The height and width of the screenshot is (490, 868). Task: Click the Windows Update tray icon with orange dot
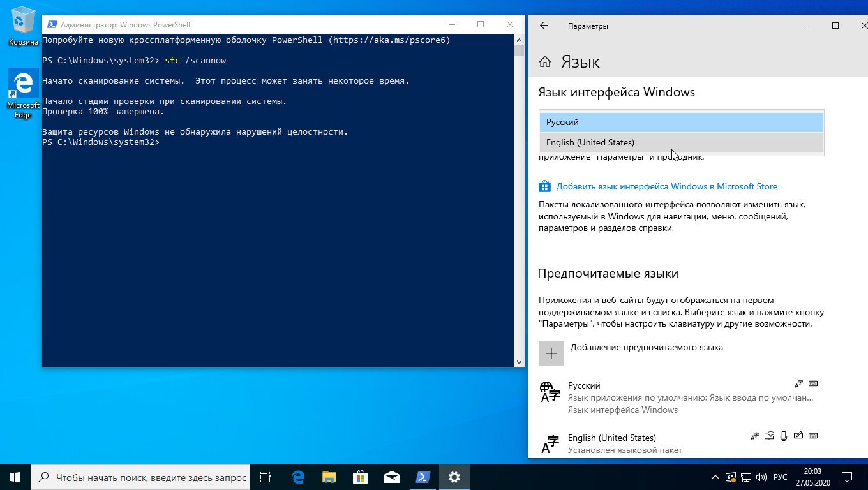[x=731, y=477]
